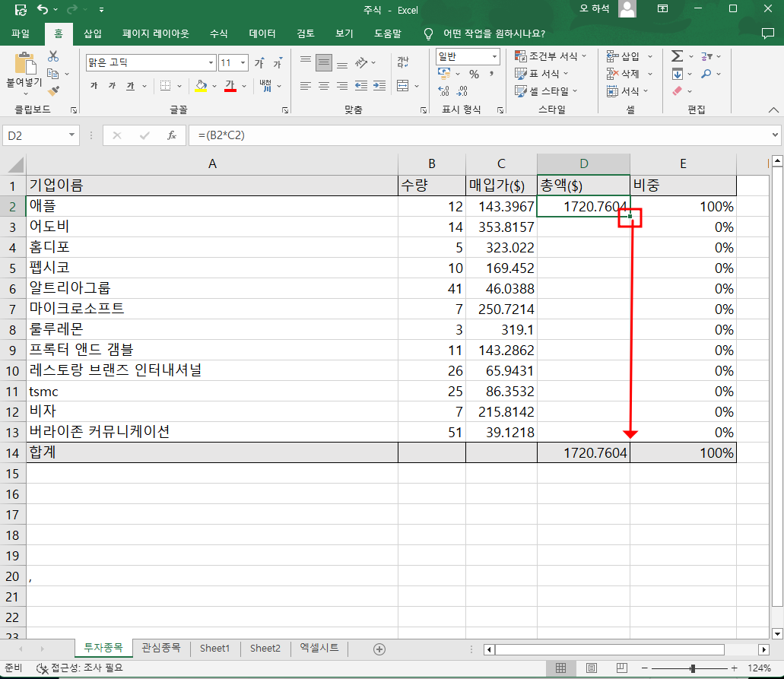Open the number format dropdown
Image resolution: width=784 pixels, height=679 pixels.
point(494,56)
